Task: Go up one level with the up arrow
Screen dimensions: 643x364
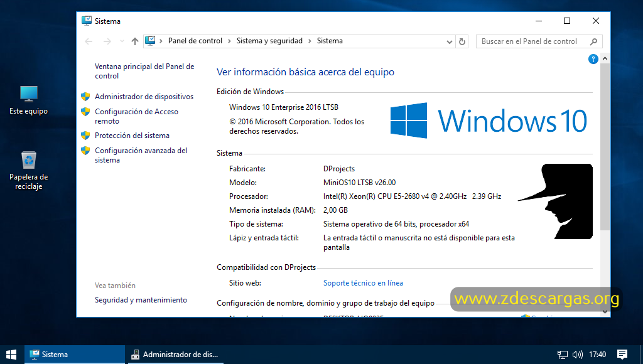Action: (135, 41)
